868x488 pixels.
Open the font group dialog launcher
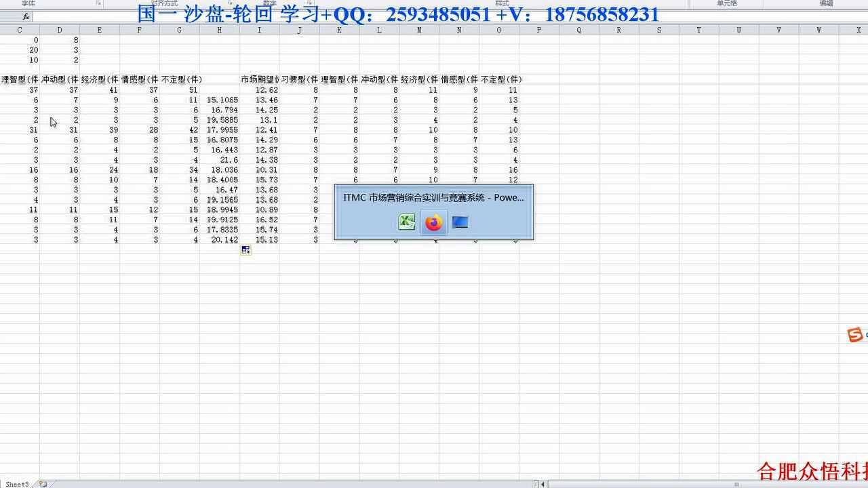99,3
